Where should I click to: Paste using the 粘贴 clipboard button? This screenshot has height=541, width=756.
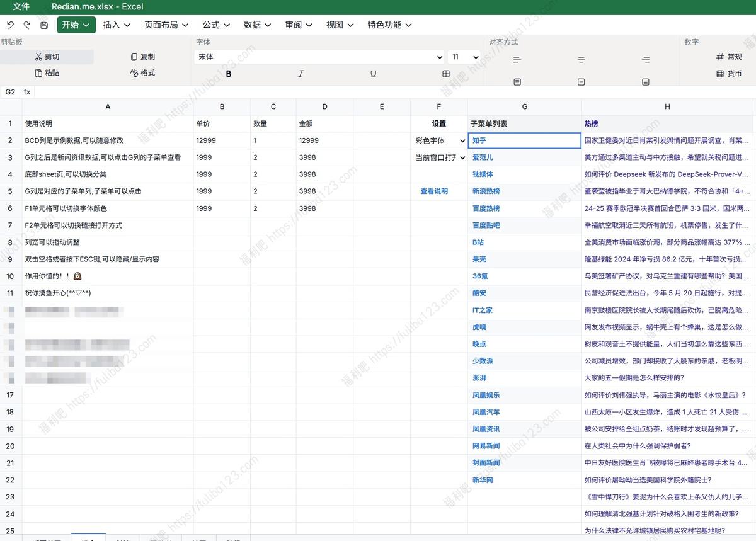tap(47, 73)
